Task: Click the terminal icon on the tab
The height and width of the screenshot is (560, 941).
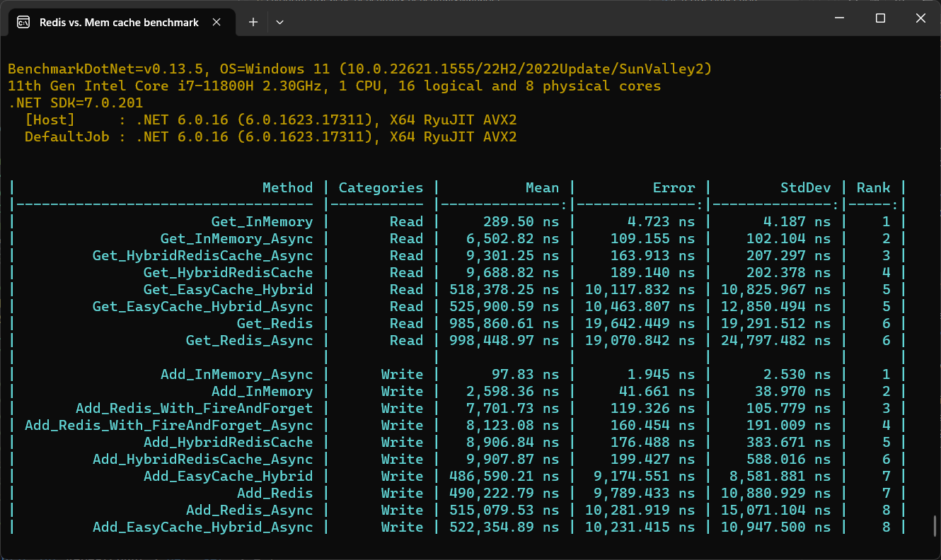Action: [x=23, y=22]
